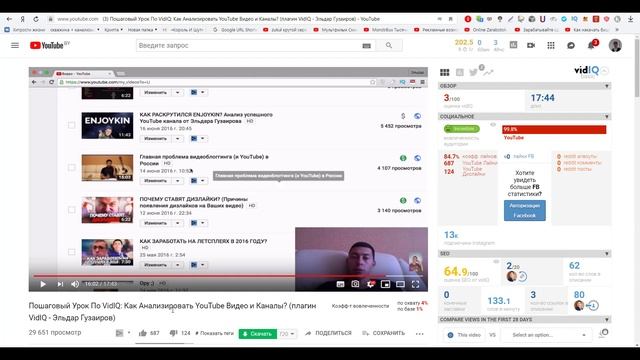Open the notifications bell
The height and width of the screenshot is (360, 640).
[x=591, y=45]
